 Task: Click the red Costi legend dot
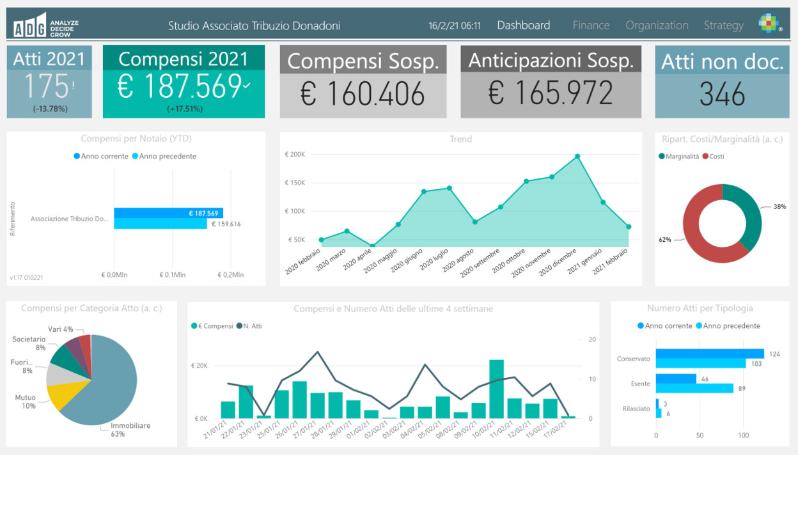click(x=705, y=157)
